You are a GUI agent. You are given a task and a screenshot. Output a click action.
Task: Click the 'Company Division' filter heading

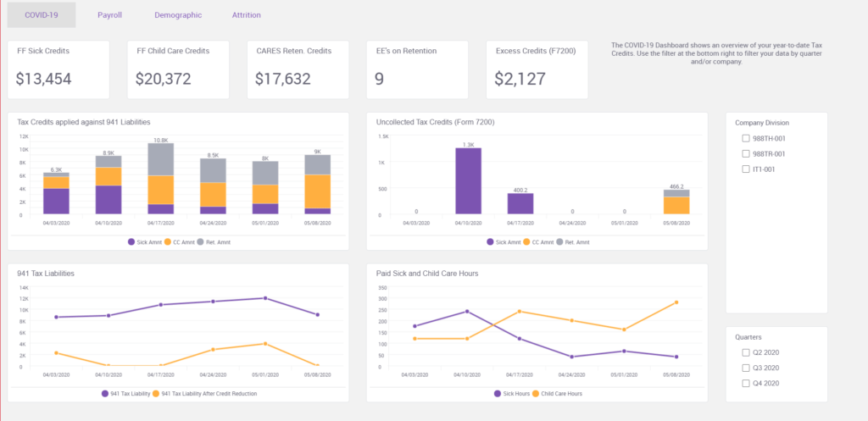(762, 123)
